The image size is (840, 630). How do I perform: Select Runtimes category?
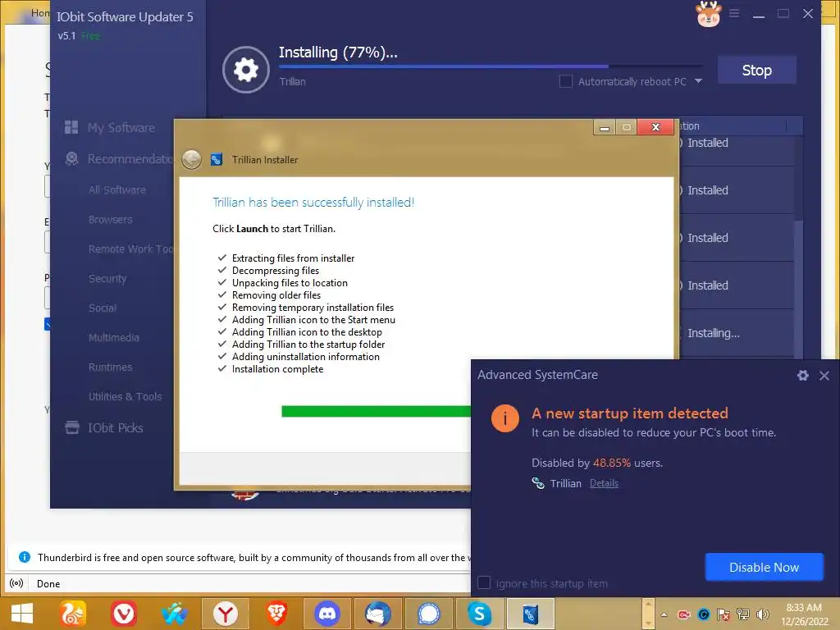pos(111,367)
